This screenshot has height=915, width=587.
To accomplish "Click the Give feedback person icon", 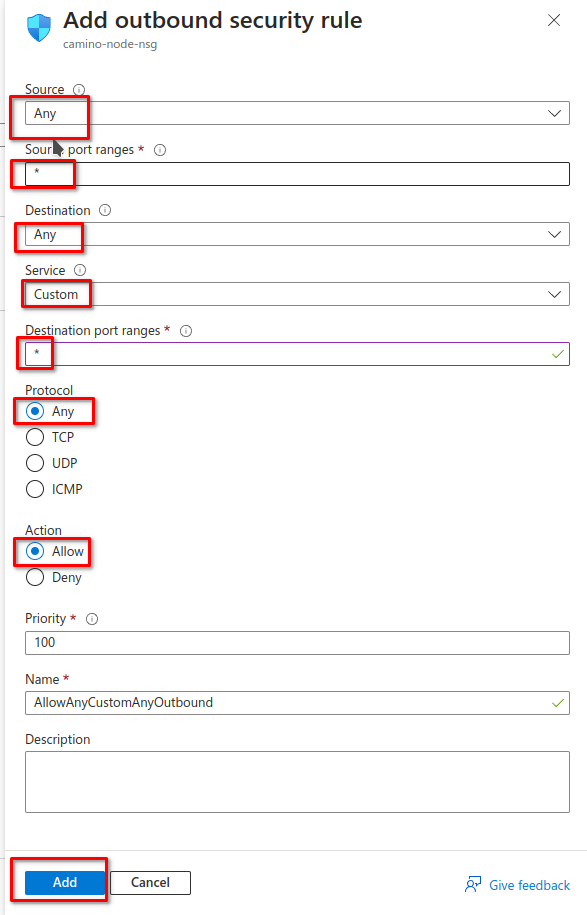I will [473, 885].
